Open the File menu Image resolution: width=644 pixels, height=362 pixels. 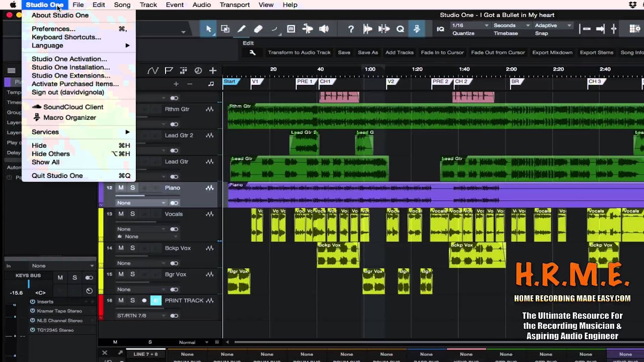tap(78, 5)
